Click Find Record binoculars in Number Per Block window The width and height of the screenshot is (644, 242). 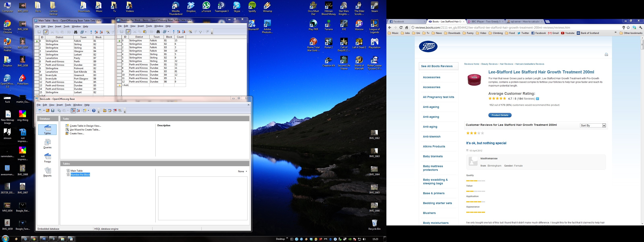(158, 32)
